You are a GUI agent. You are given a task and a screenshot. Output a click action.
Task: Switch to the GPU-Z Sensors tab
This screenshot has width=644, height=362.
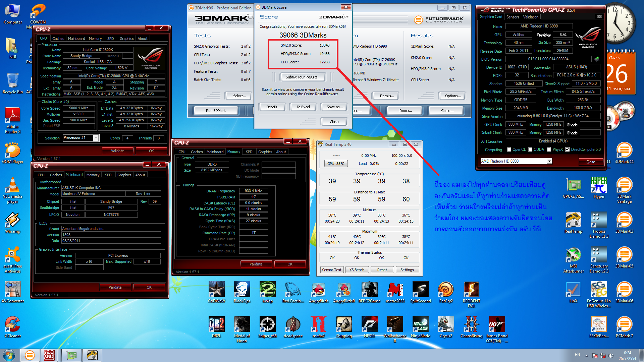click(513, 17)
